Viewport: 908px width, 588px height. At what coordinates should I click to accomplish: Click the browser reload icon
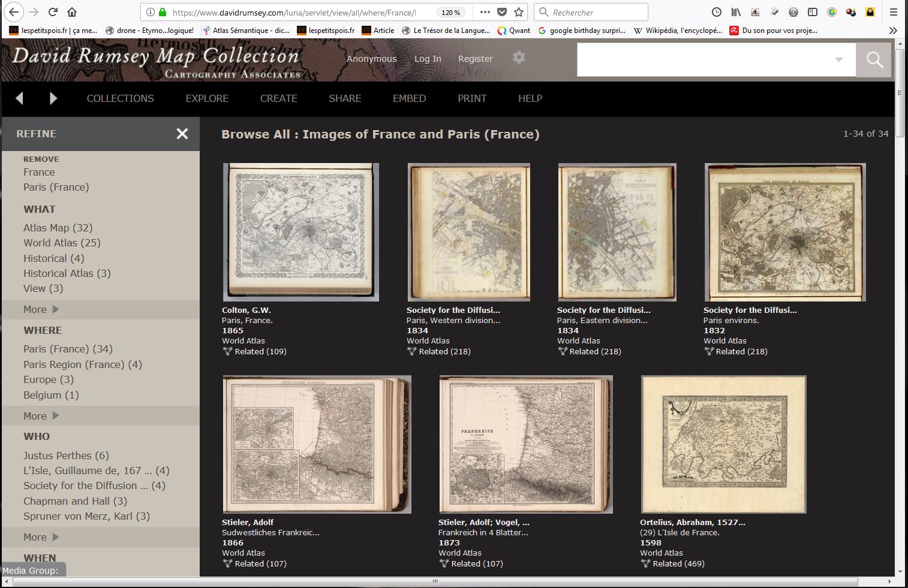tap(53, 12)
